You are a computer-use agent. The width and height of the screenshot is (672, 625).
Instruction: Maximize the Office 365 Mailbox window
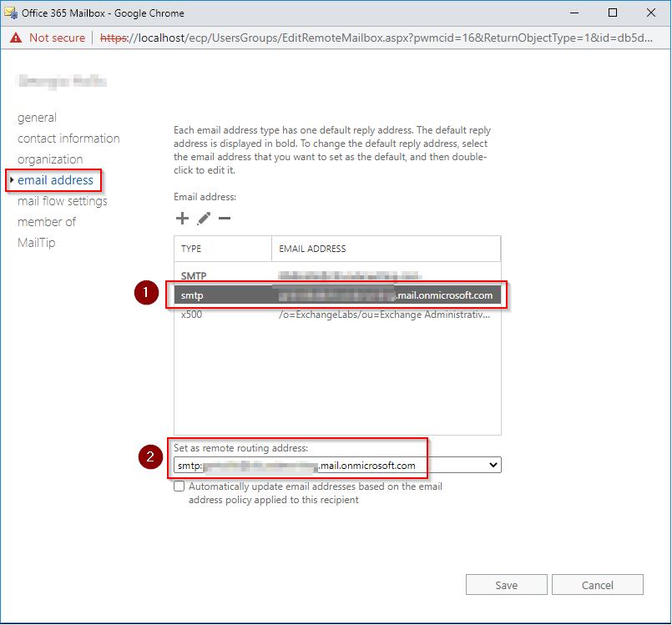(x=613, y=13)
